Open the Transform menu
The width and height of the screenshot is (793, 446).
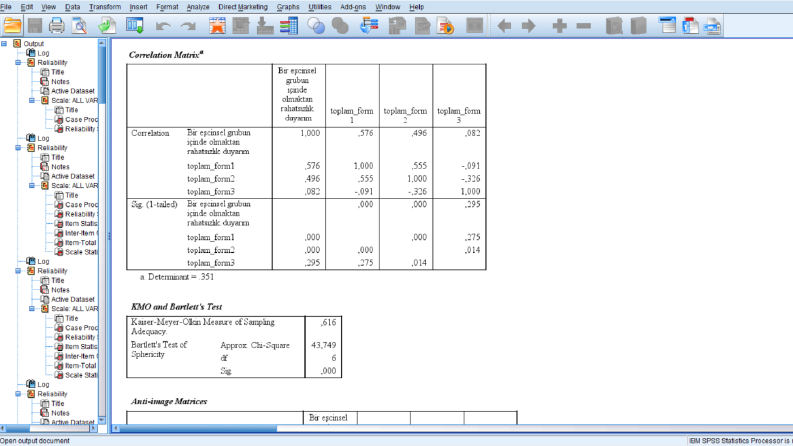pyautogui.click(x=105, y=7)
